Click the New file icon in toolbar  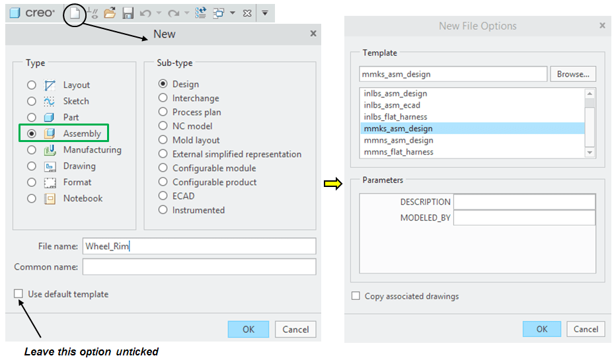coord(76,13)
